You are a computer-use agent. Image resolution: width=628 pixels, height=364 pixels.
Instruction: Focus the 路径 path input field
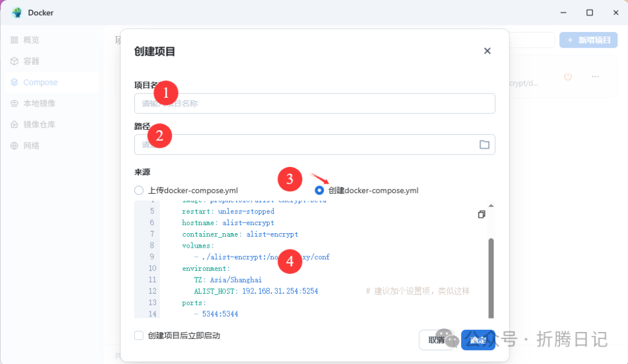(x=315, y=145)
